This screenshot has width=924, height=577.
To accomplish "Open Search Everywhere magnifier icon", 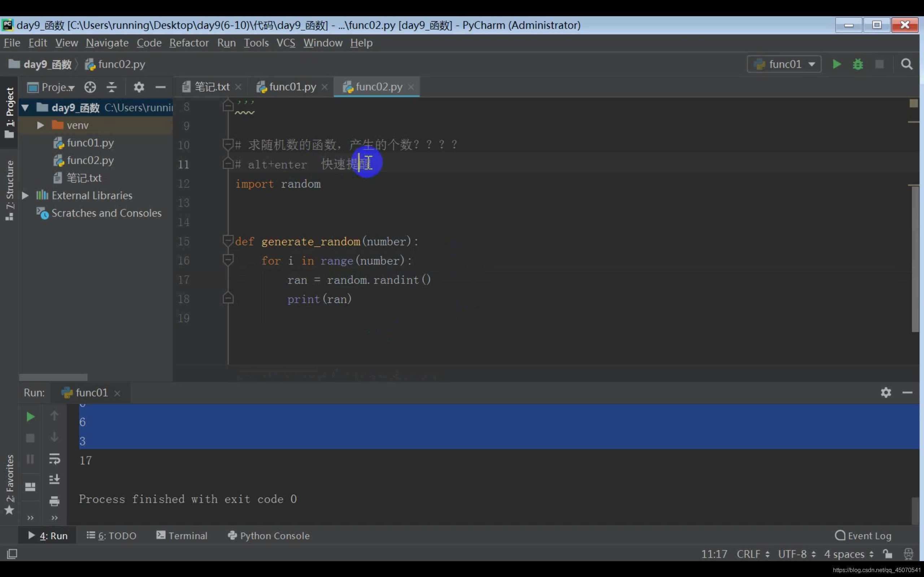I will [x=906, y=64].
